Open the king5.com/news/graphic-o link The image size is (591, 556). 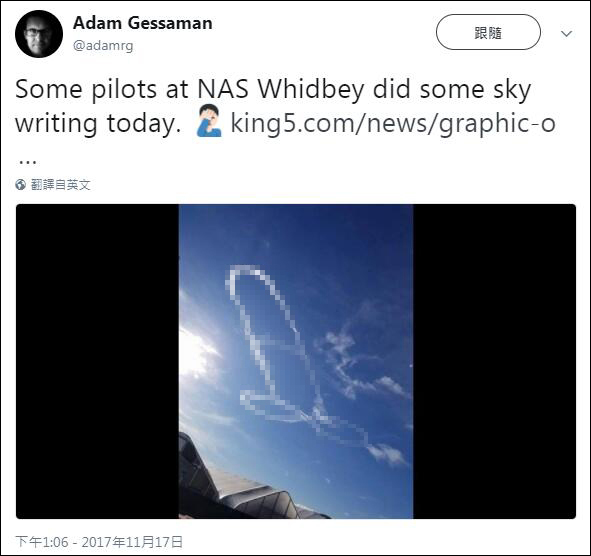pos(393,123)
